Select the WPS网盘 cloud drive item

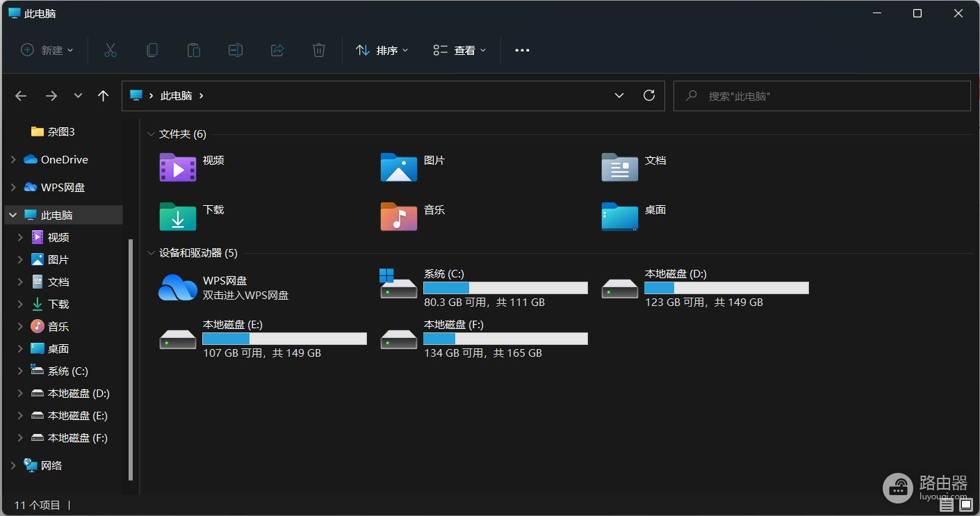point(224,287)
